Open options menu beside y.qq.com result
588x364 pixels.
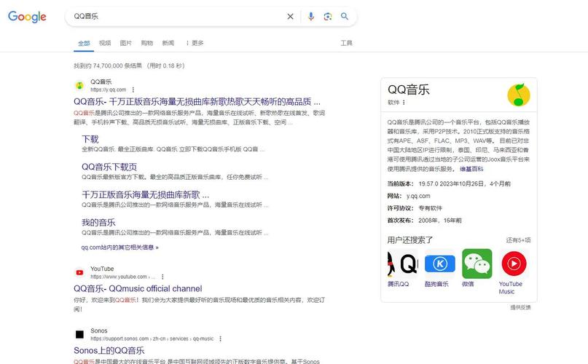pos(133,90)
